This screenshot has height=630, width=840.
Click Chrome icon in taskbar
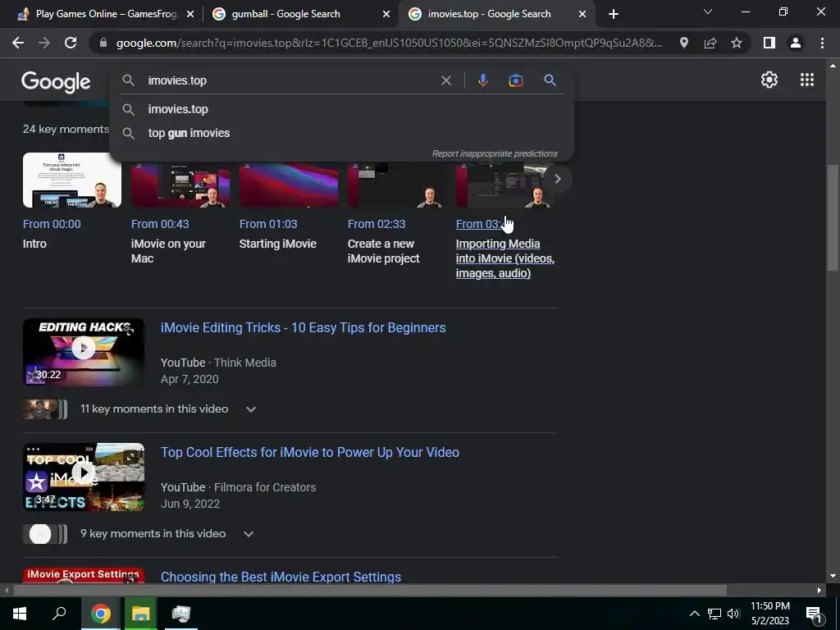pyautogui.click(x=101, y=614)
